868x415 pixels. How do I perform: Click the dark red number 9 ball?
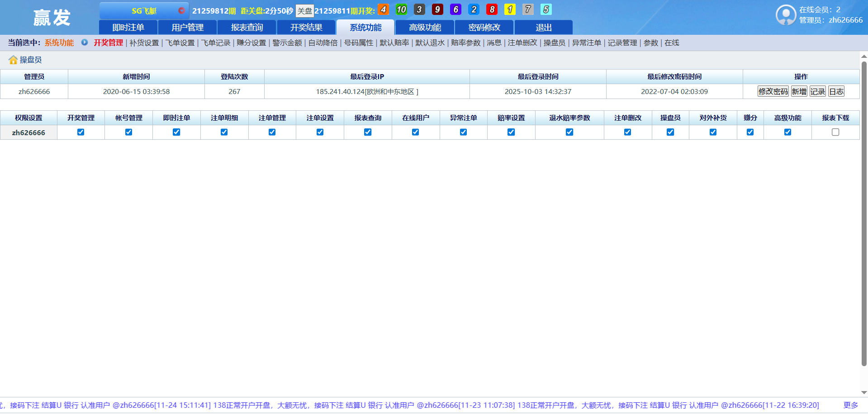pyautogui.click(x=437, y=9)
